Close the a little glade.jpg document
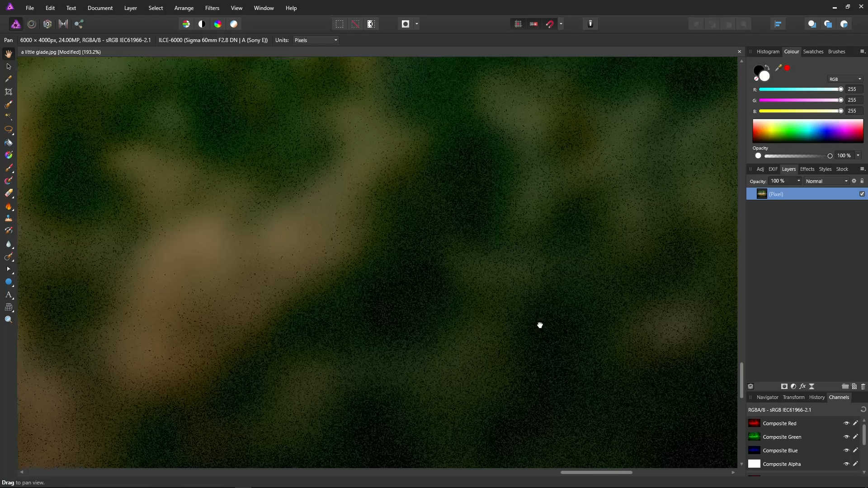 (x=740, y=52)
